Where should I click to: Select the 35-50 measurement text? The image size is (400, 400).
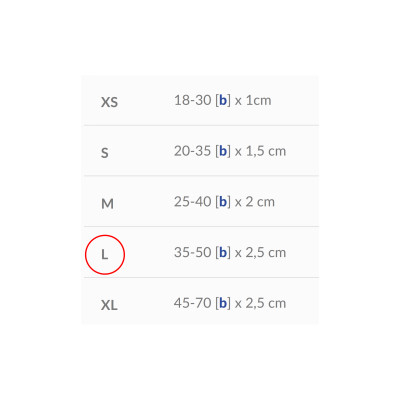coord(193,252)
